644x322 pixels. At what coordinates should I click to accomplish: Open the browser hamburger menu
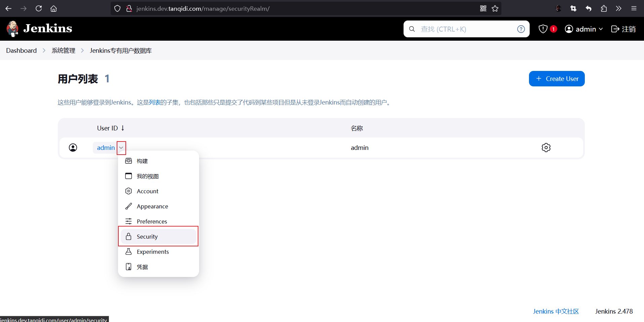pos(634,8)
